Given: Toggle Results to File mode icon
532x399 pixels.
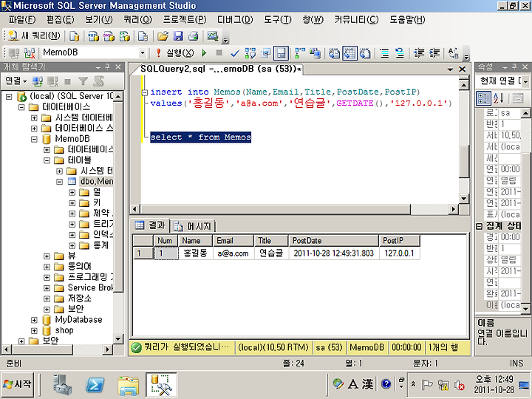Looking at the screenshot, I should pyautogui.click(x=365, y=53).
